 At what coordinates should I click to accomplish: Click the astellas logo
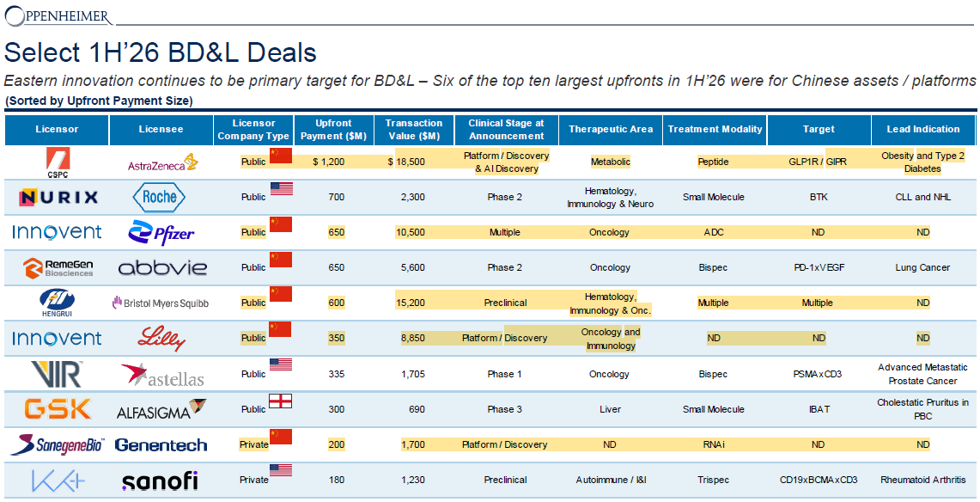pos(162,375)
